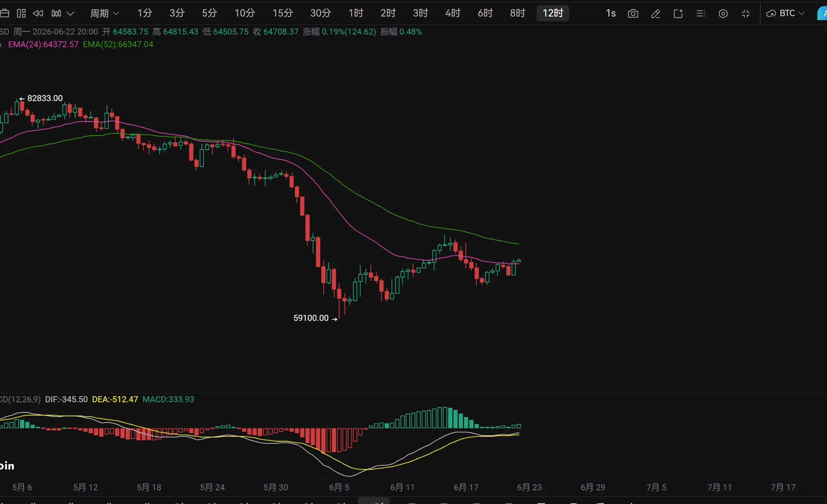Click the MACD:333.93 indicator value
Image resolution: width=827 pixels, height=504 pixels.
tap(168, 399)
